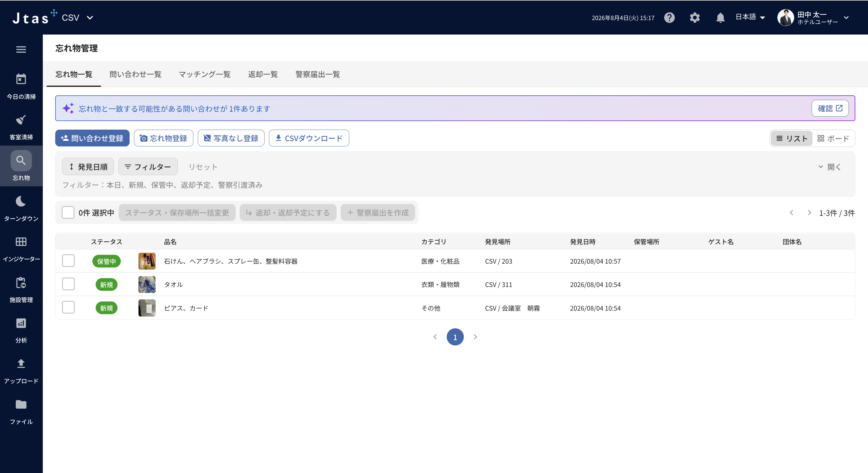Expand the filter panel with 開く
Screen dimensions: 868x473
coord(830,167)
